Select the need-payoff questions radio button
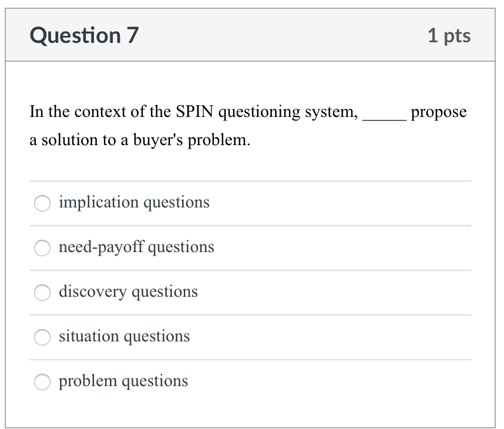Viewport: 504px width, 429px height. 42,248
